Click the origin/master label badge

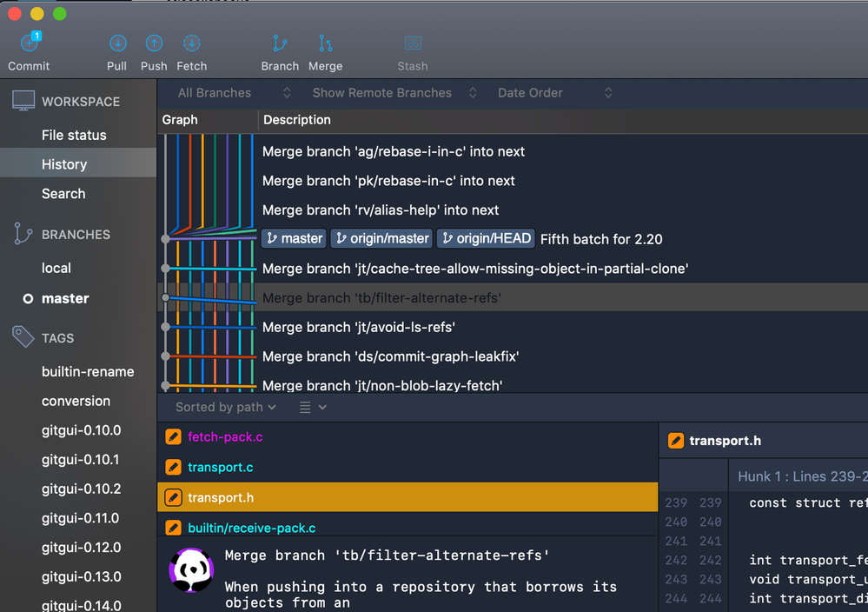(382, 239)
